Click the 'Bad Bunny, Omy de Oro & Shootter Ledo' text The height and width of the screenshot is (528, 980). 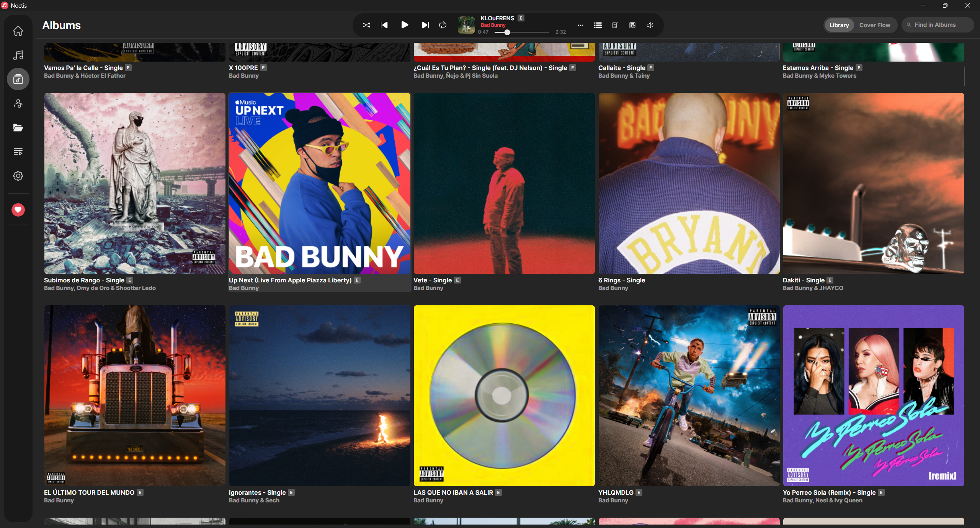[x=100, y=288]
